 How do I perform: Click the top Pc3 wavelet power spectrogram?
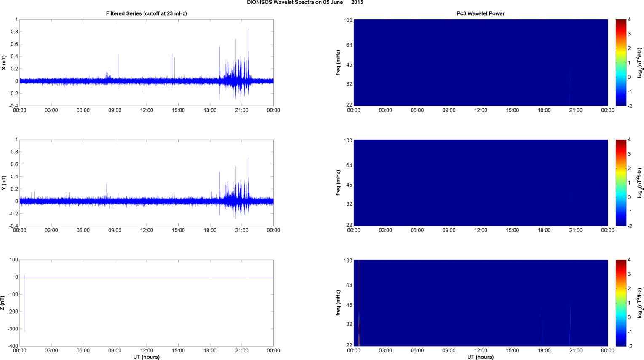click(x=481, y=62)
